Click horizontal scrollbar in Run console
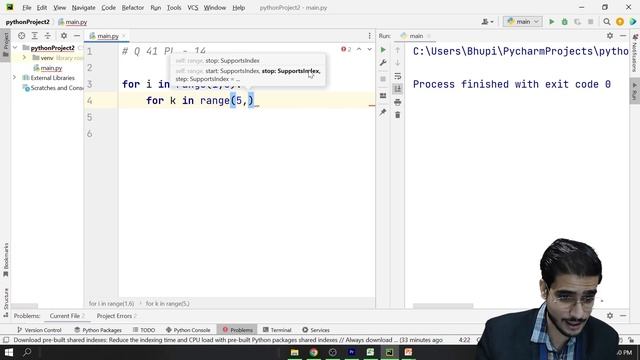 [443, 306]
